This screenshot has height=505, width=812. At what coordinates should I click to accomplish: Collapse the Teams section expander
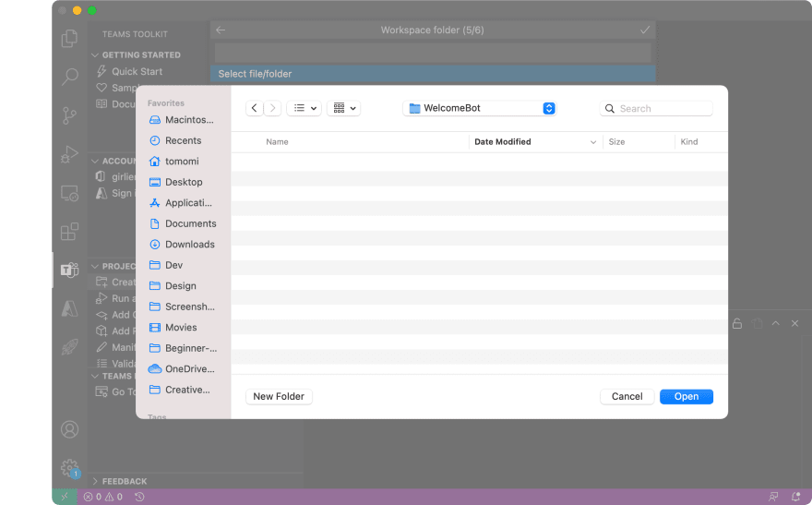(95, 376)
